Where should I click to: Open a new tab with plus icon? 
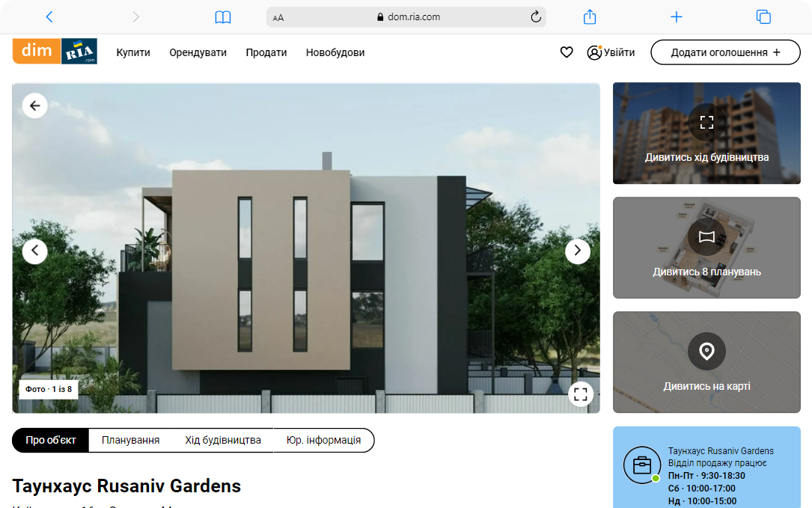click(676, 17)
